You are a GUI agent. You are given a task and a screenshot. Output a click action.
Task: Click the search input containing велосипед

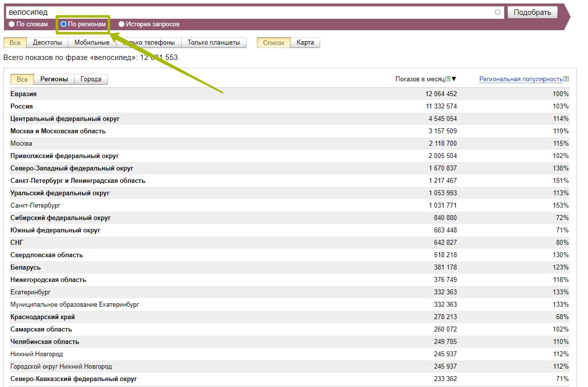click(247, 12)
